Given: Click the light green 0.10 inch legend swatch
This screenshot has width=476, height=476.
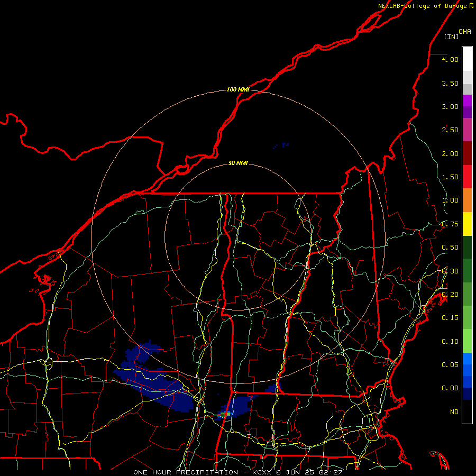Looking at the screenshot, I should (467, 341).
